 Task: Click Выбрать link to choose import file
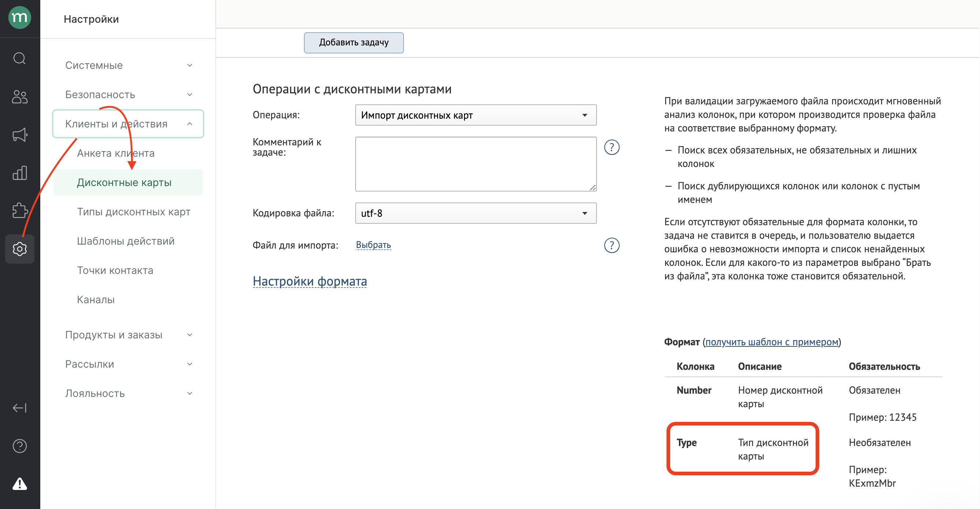pyautogui.click(x=373, y=245)
